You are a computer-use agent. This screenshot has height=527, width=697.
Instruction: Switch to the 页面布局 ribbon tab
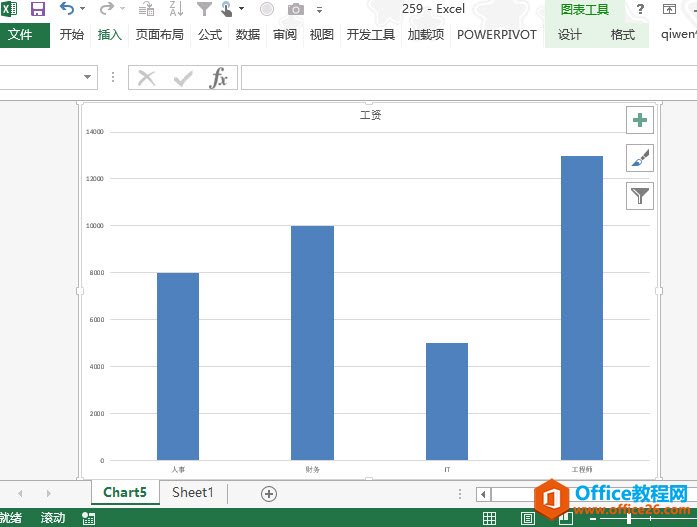(x=160, y=34)
